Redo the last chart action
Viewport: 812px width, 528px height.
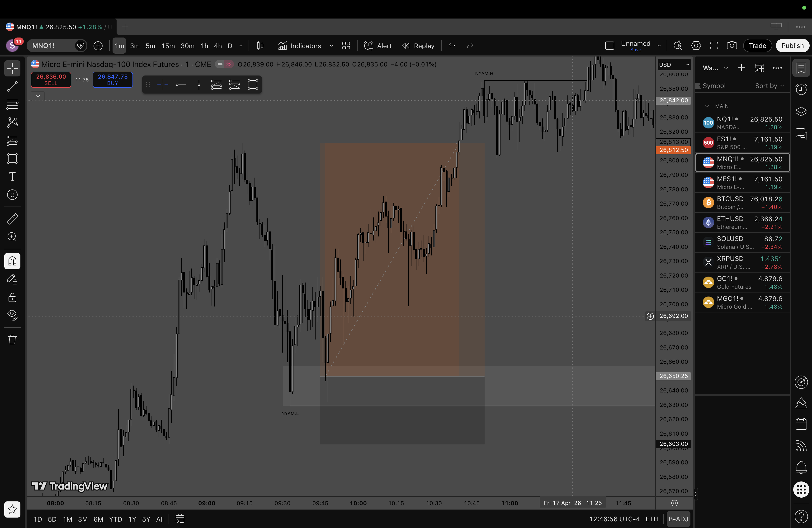tap(470, 46)
